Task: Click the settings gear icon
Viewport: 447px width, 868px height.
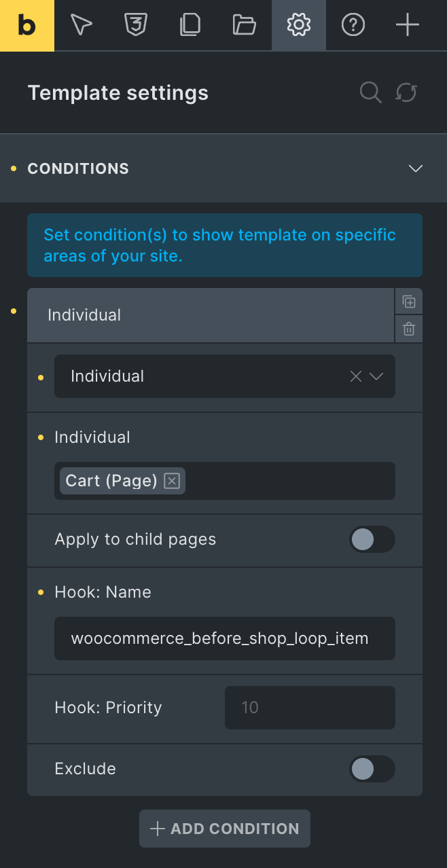Action: [x=299, y=26]
